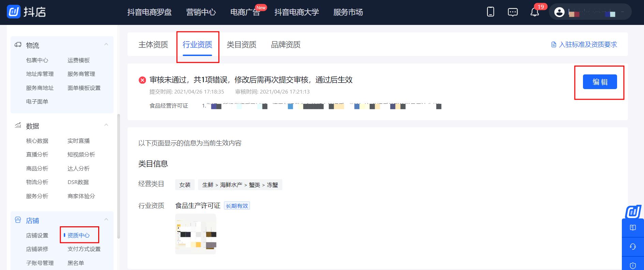Open 店铺设置 in the sidebar
The image size is (644, 270).
(x=37, y=235)
